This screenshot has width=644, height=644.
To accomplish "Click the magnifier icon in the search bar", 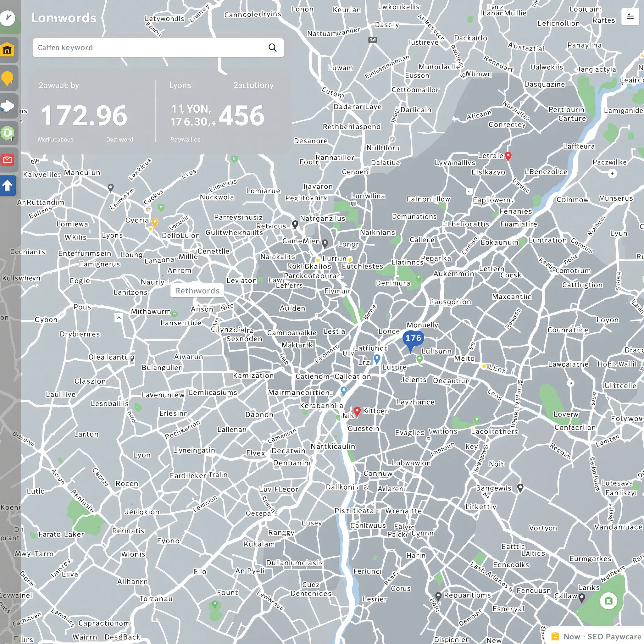I will 273,48.
